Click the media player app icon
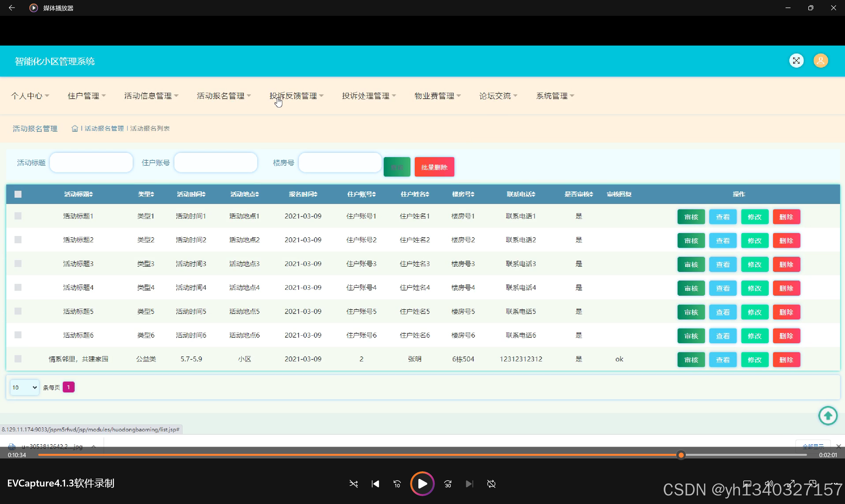Image resolution: width=845 pixels, height=504 pixels. [33, 8]
